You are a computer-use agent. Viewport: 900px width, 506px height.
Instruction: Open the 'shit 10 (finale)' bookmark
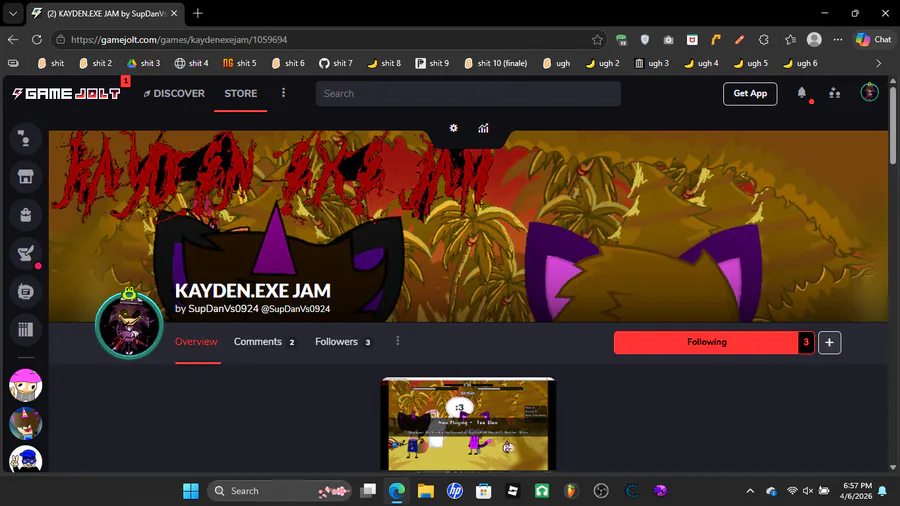pos(496,63)
